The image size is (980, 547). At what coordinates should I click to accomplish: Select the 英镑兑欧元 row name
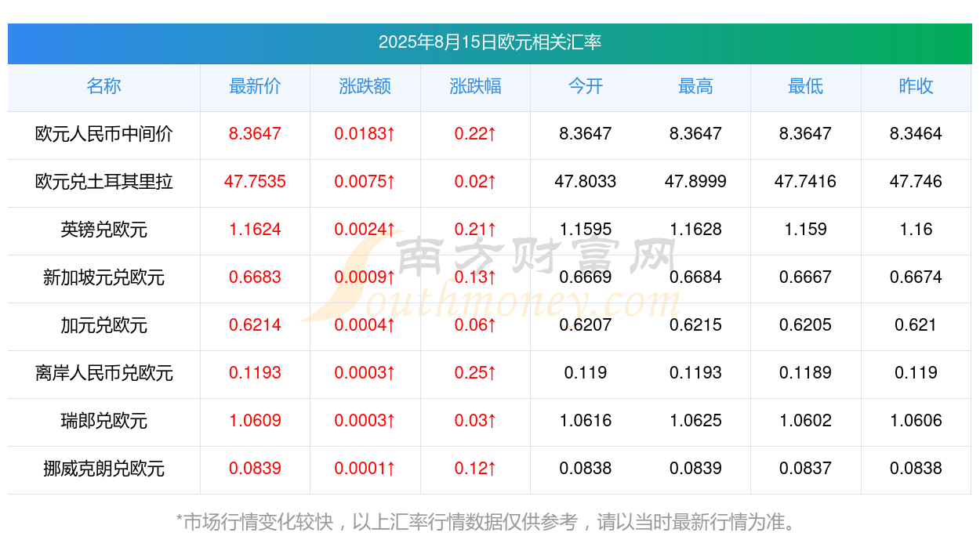click(103, 230)
